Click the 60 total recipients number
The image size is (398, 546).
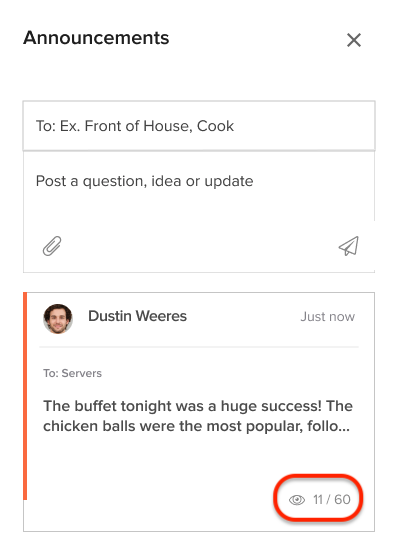coord(342,499)
